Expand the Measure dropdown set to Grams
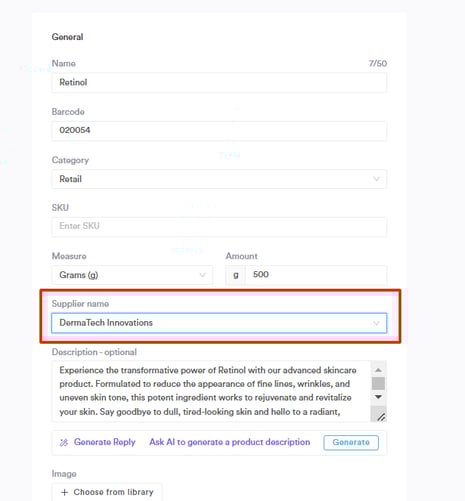 click(x=132, y=275)
